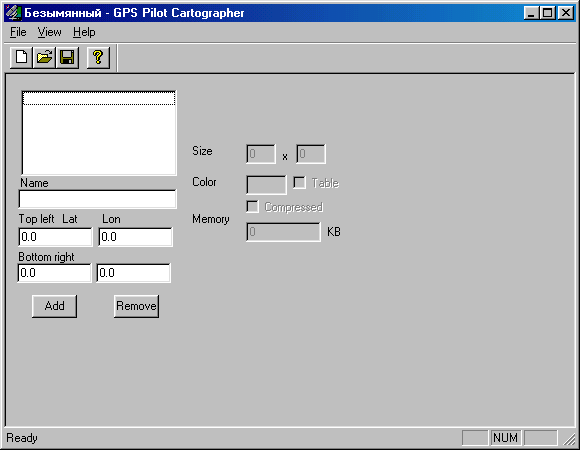The height and width of the screenshot is (450, 580).
Task: Click the Bottom right latitude field
Action: 54,273
